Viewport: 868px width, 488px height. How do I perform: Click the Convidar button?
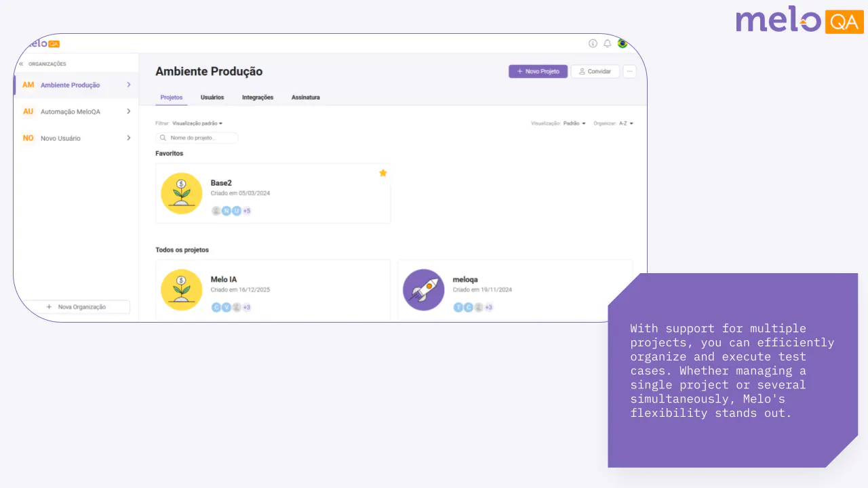595,71
